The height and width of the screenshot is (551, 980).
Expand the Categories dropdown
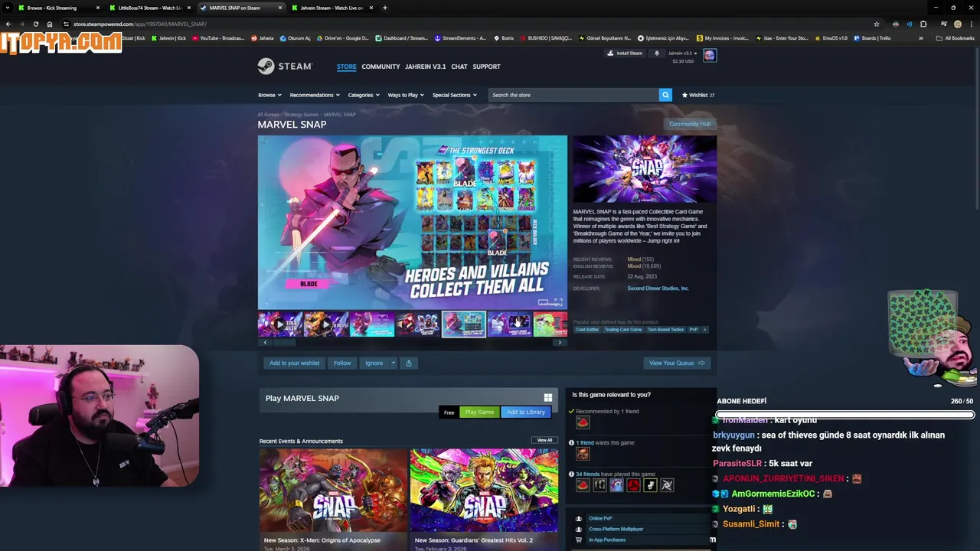(x=364, y=95)
